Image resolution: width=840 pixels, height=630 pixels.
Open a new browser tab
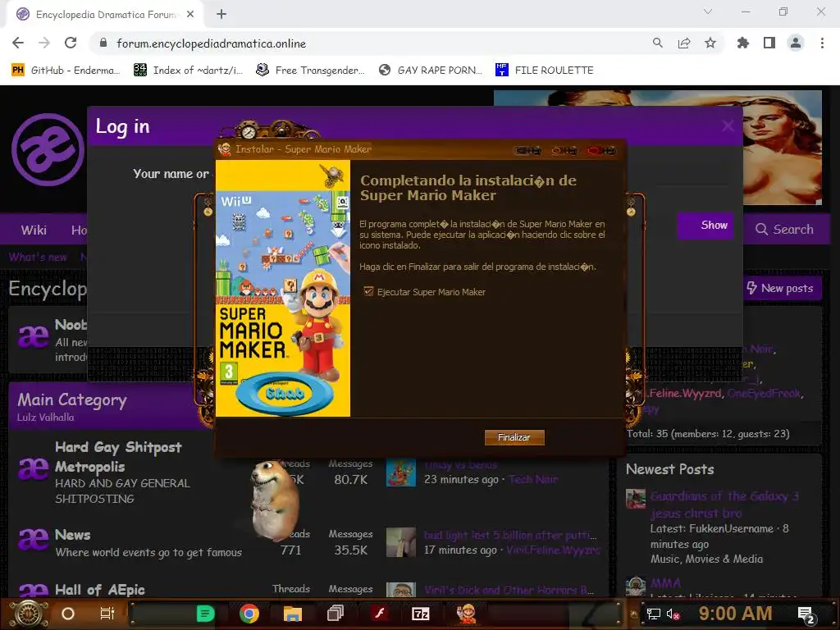coord(221,14)
